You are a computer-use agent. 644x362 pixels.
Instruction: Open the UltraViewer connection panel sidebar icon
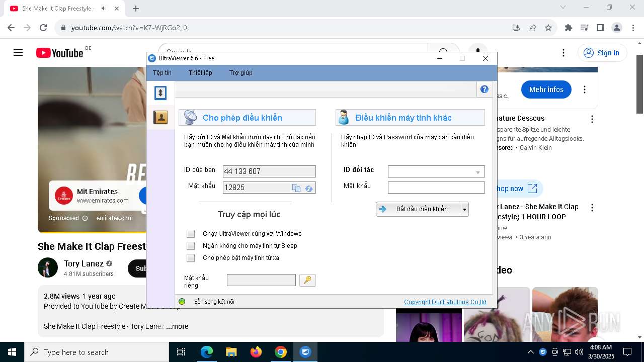tap(160, 93)
